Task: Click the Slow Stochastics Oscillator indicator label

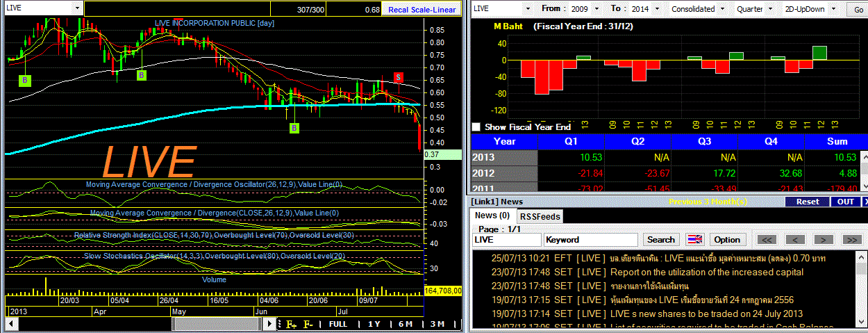Action: click(215, 256)
